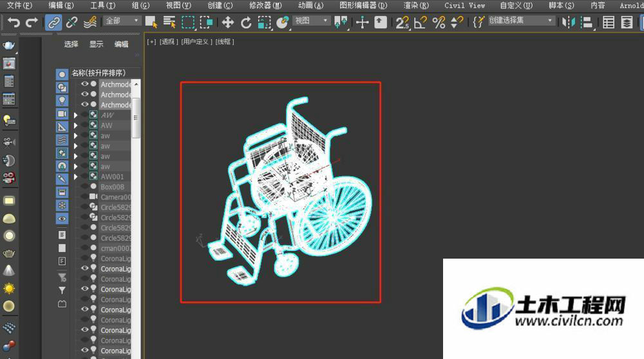Toggle the 2.5D Snaps button
The width and height of the screenshot is (644, 359).
tap(402, 22)
